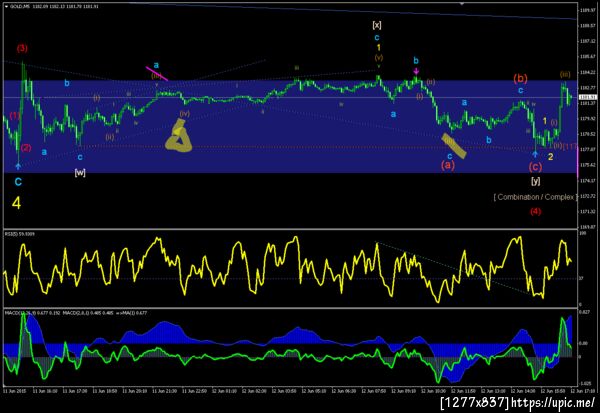Select the red (3) wave label
Viewport: 600px width, 413px height.
pyautogui.click(x=22, y=48)
